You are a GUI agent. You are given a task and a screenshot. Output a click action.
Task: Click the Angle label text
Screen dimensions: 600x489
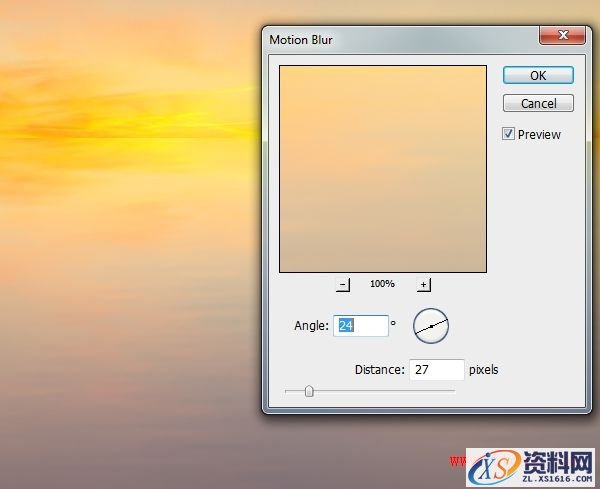tap(311, 326)
